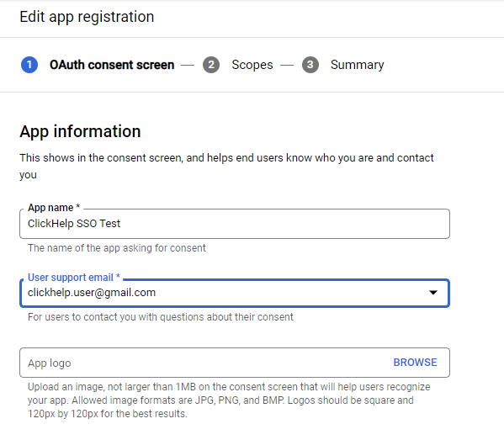Click the dropdown arrow in support email
The height and width of the screenshot is (440, 504).
[433, 293]
